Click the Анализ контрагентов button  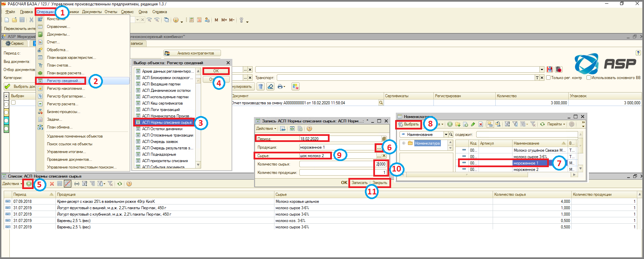[x=192, y=53]
